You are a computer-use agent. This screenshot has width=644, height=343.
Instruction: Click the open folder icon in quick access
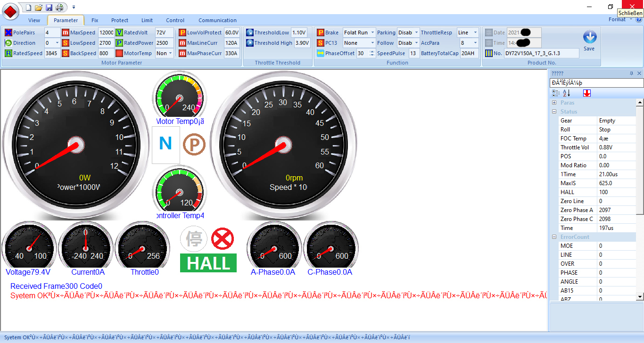[39, 8]
